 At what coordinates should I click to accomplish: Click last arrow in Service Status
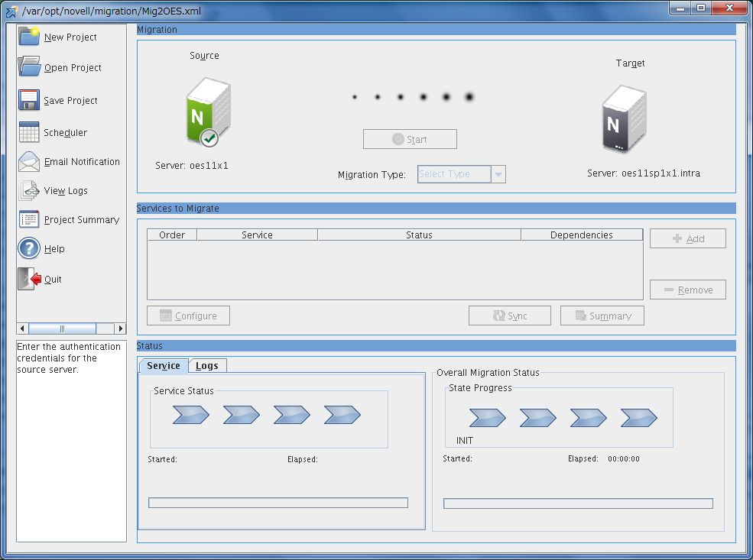pos(342,415)
